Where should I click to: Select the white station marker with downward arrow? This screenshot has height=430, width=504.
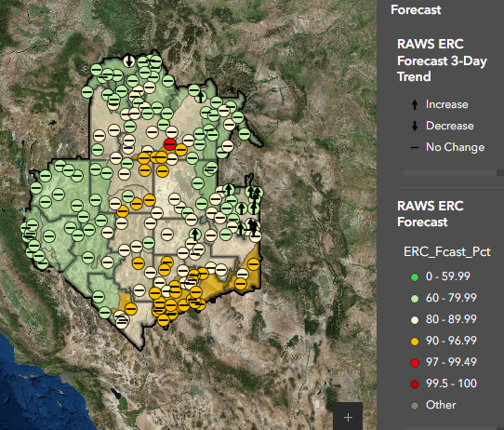pyautogui.click(x=129, y=60)
